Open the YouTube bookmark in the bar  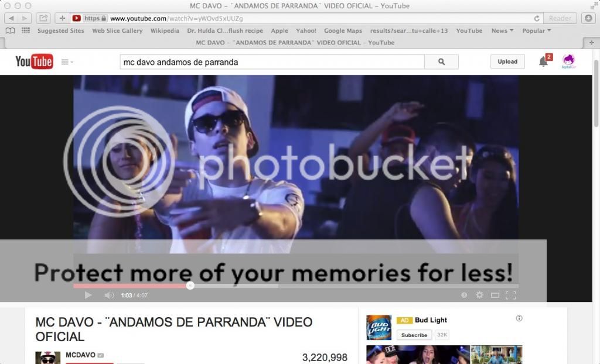[x=469, y=30]
